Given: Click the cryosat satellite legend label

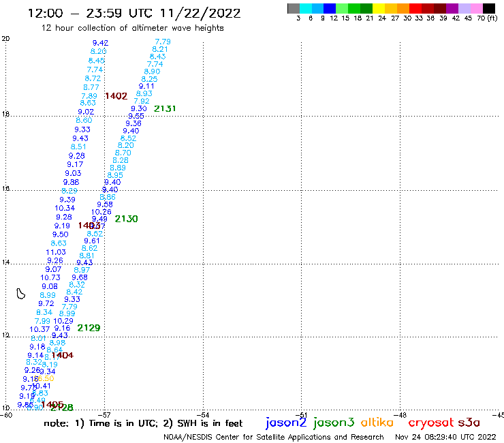Looking at the screenshot, I should pos(430,423).
